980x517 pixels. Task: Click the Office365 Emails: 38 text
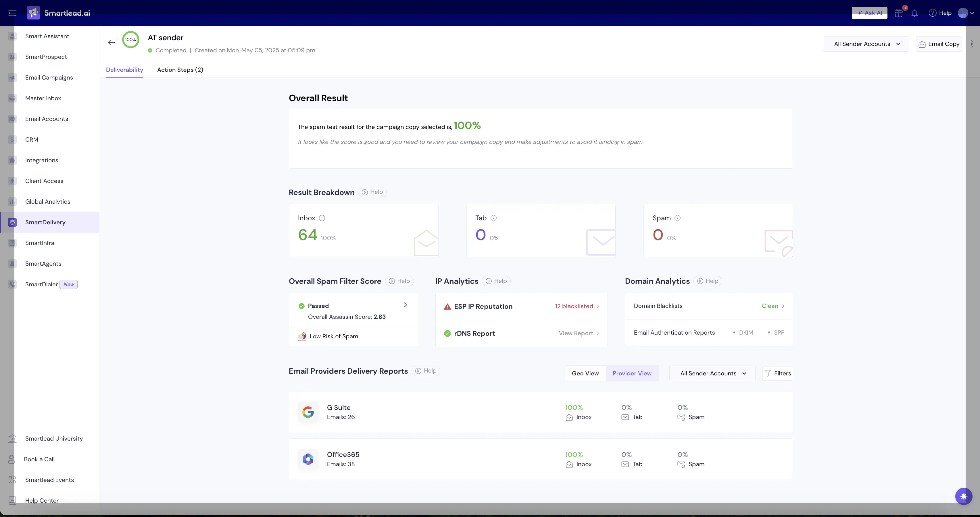click(x=341, y=464)
